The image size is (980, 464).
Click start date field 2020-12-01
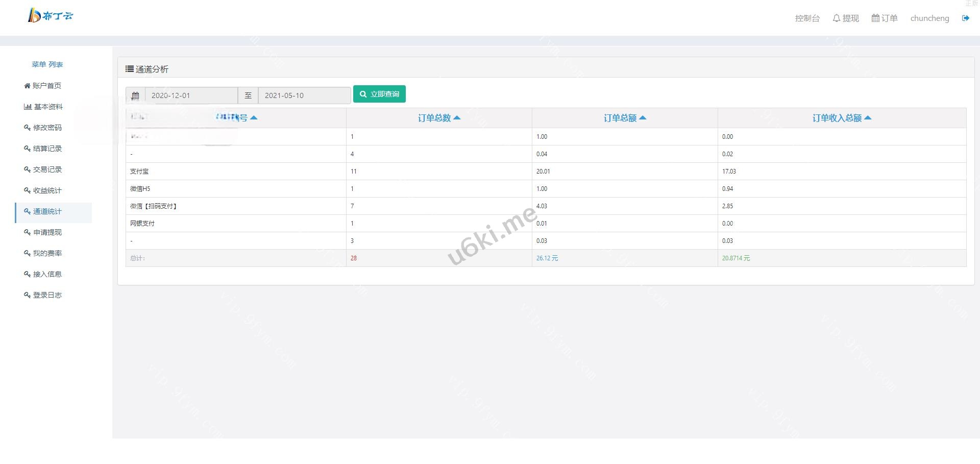tap(191, 95)
